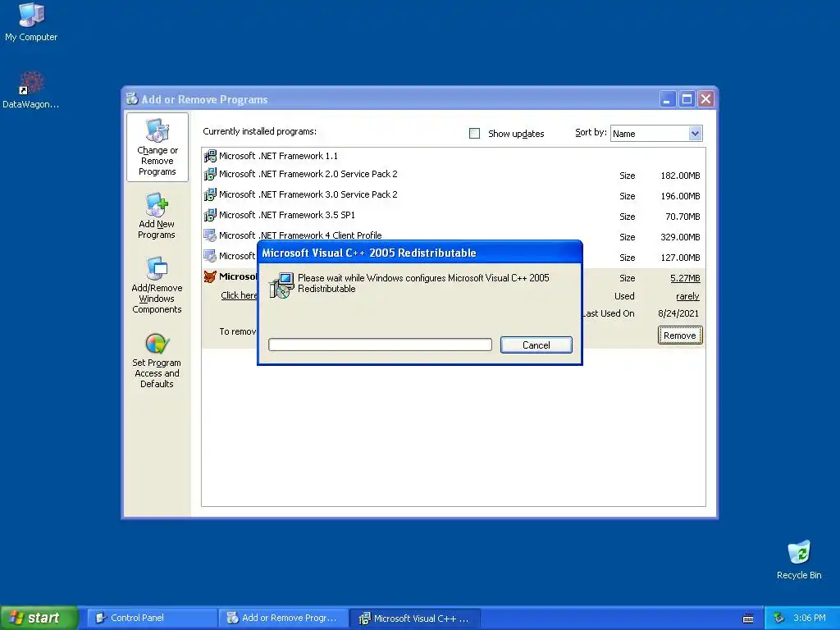Click the 5.27MB size link
The image size is (840, 630).
[685, 278]
